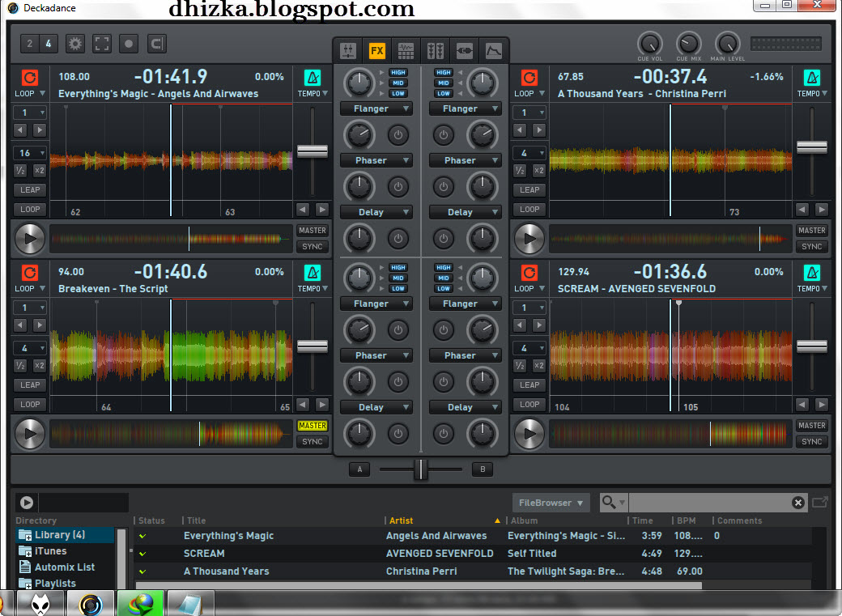Image resolution: width=842 pixels, height=616 pixels.
Task: Double loop with x2 on SCREAM deck
Action: pyautogui.click(x=538, y=365)
